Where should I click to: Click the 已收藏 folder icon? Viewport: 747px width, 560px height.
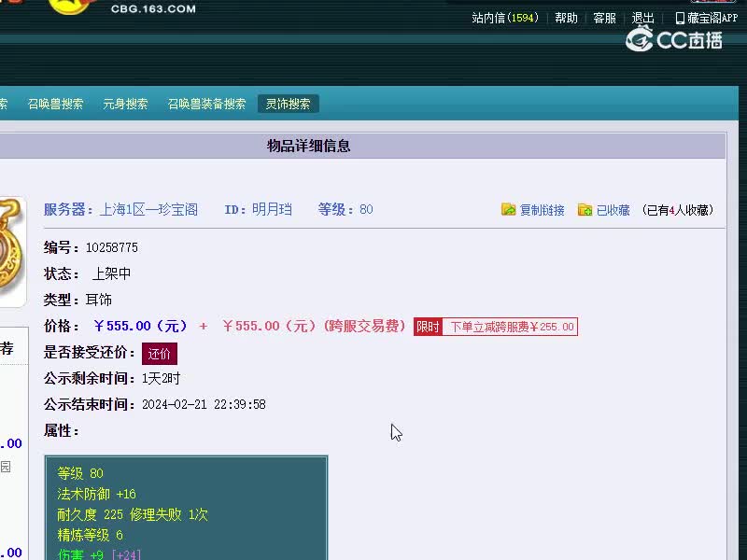[x=585, y=209]
